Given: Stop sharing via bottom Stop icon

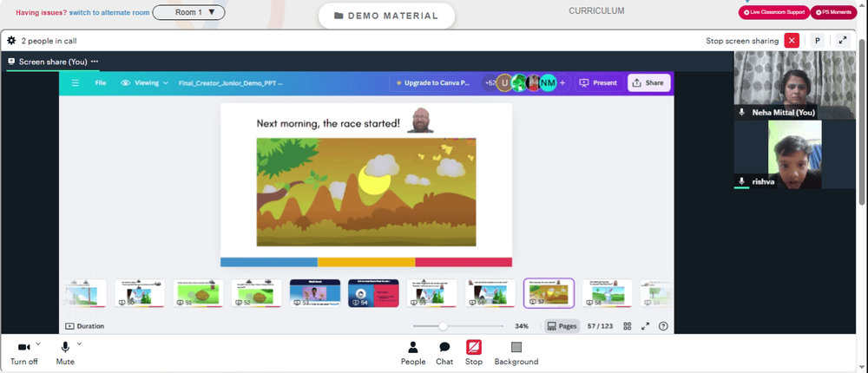Looking at the screenshot, I should (474, 354).
